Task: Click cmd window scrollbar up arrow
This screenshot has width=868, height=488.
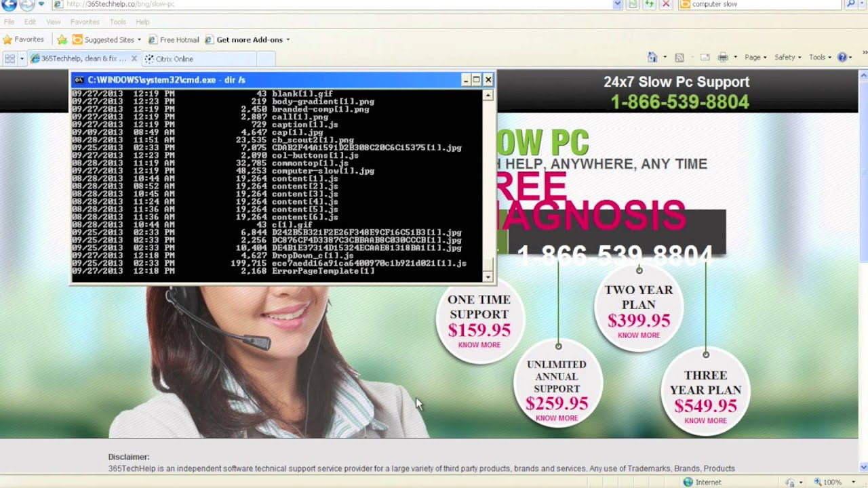Action: coord(488,96)
